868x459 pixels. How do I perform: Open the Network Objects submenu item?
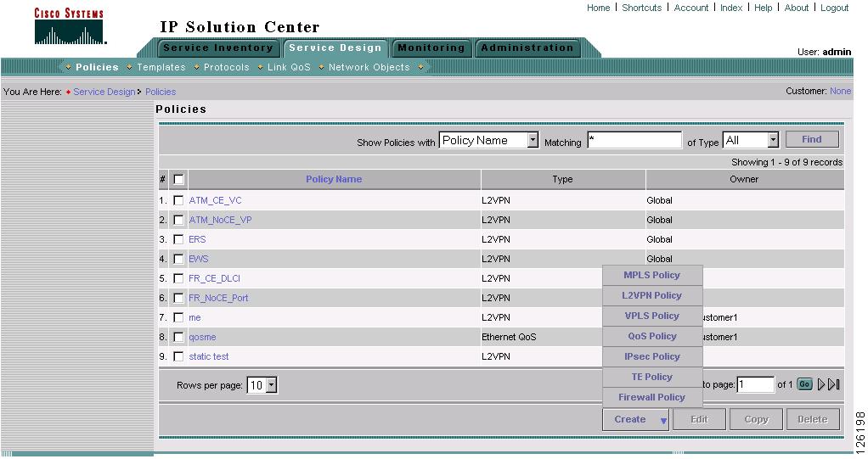[369, 67]
